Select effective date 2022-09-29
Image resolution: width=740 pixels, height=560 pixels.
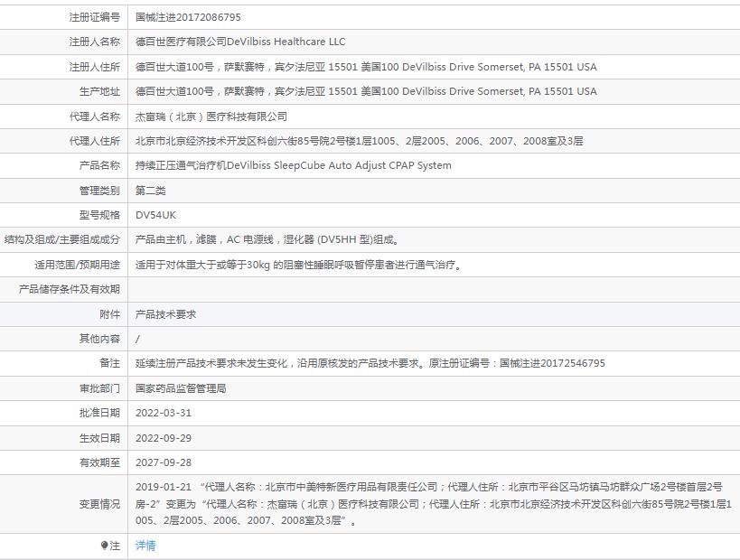click(x=164, y=438)
